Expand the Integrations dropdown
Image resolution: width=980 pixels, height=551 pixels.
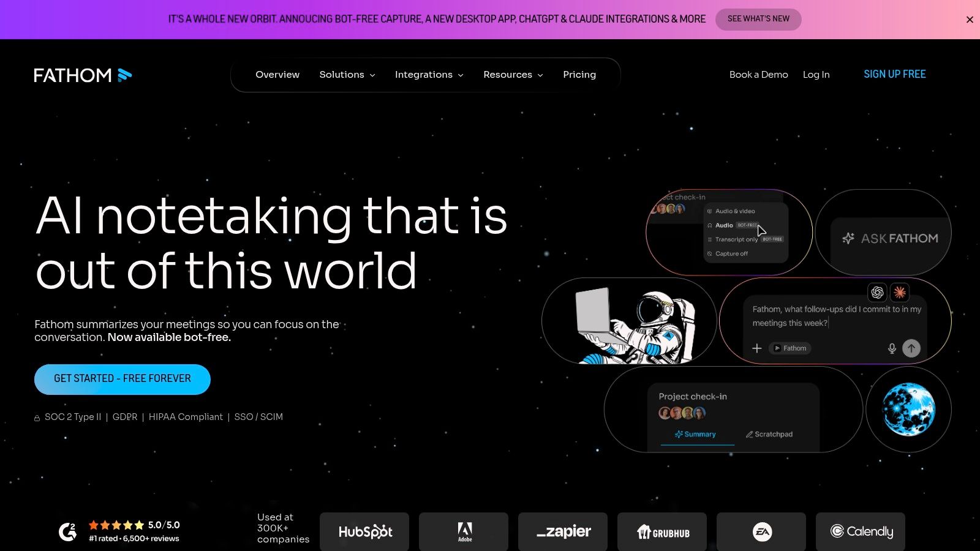tap(429, 75)
